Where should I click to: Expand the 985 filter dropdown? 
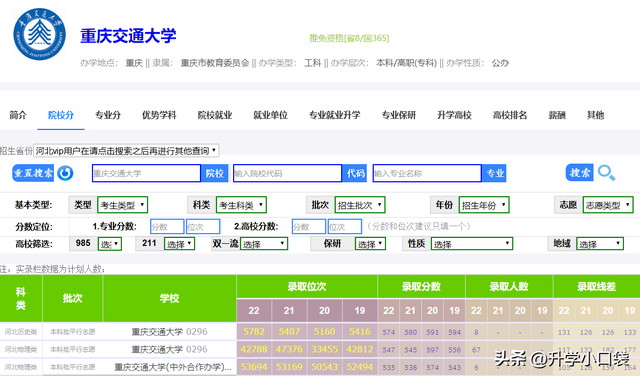tap(109, 244)
